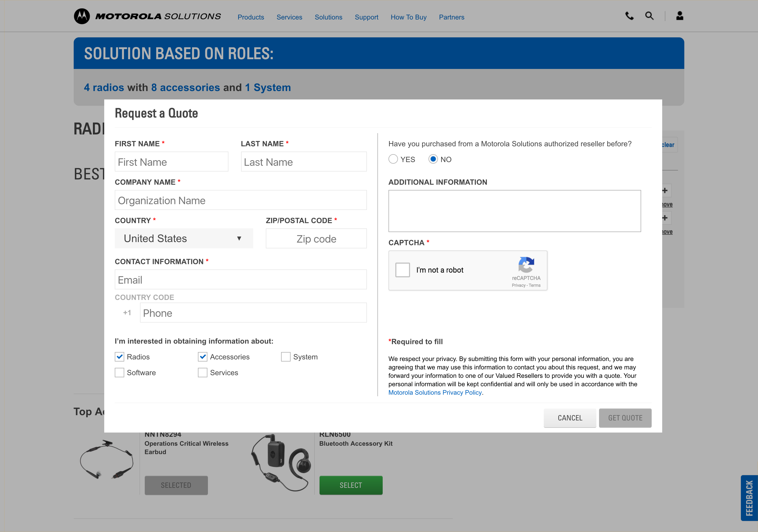Check the I'm not a robot box
Image resolution: width=758 pixels, height=532 pixels.
402,270
